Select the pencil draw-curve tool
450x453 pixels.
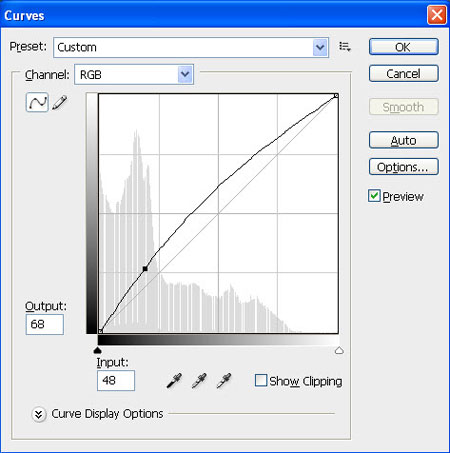point(60,102)
